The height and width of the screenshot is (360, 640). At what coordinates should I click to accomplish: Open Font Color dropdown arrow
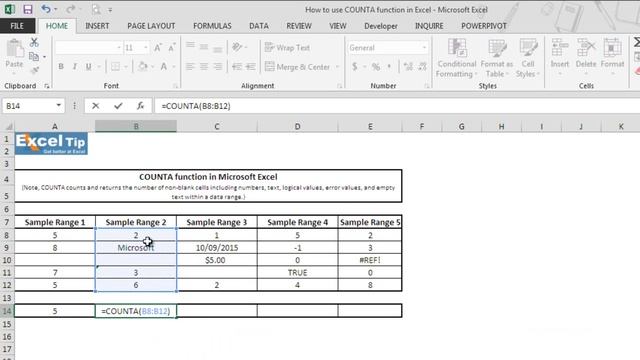coord(173,67)
